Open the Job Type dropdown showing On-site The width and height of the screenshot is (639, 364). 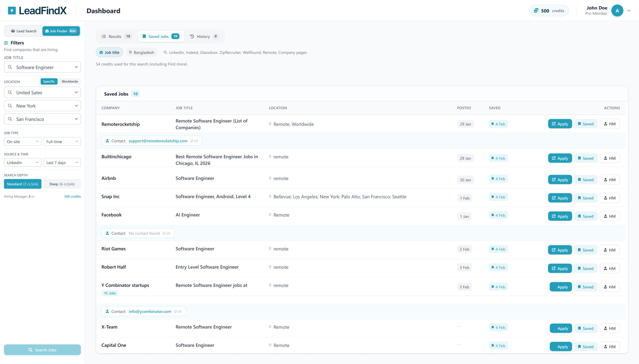coord(22,141)
